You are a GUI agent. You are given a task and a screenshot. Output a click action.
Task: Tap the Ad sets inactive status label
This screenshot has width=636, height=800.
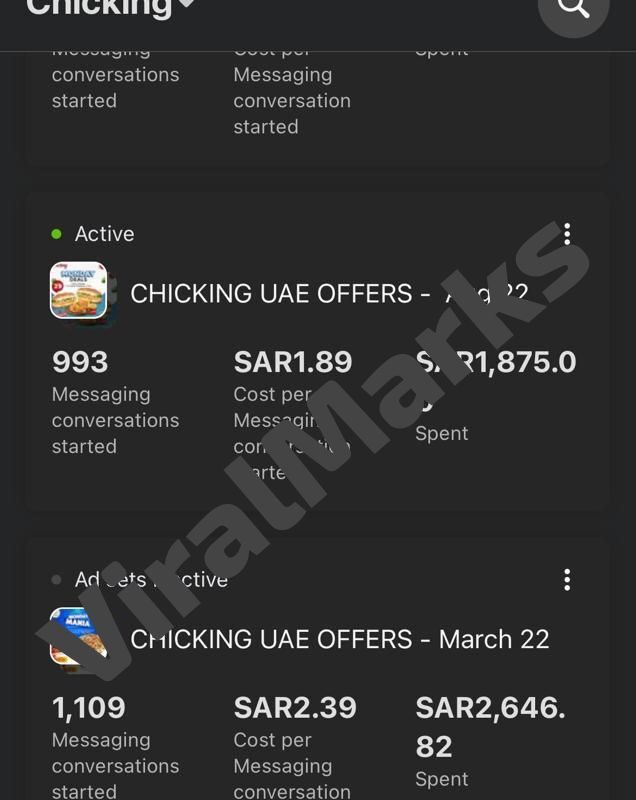[151, 580]
